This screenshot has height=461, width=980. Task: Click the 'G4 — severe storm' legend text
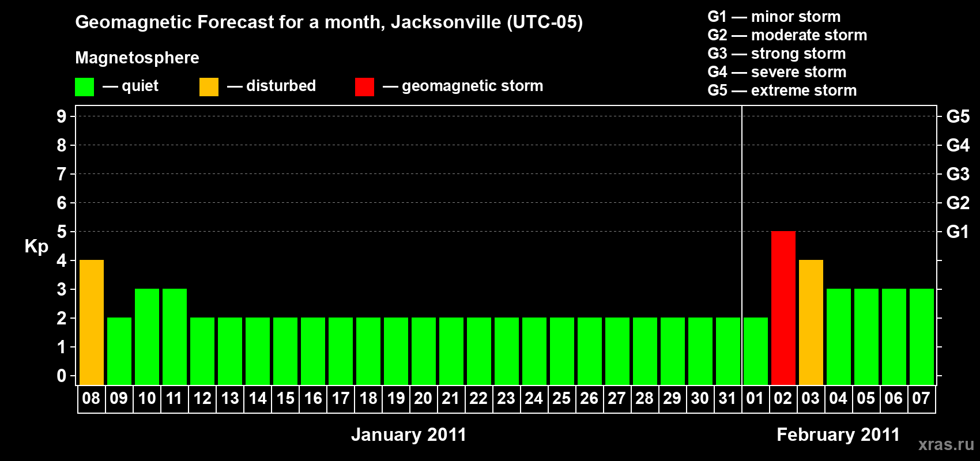[x=777, y=72]
